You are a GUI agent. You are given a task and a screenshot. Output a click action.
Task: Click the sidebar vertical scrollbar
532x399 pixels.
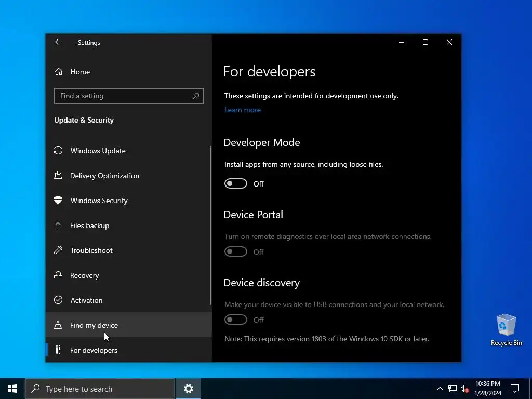point(210,225)
